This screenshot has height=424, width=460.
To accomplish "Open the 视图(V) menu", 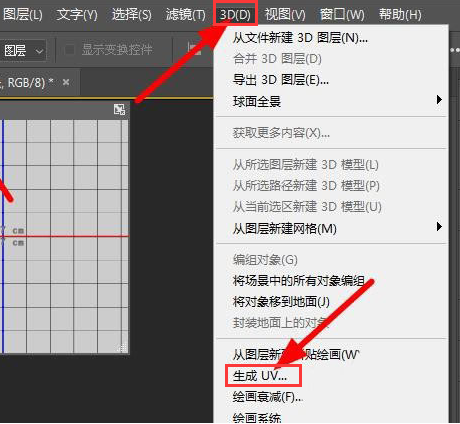I will (285, 15).
